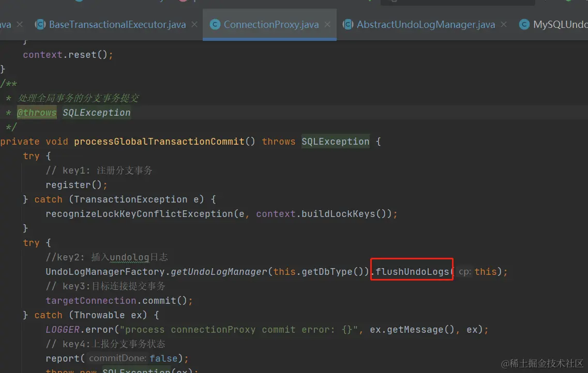Click the getUndoLogManager method call

[219, 272]
